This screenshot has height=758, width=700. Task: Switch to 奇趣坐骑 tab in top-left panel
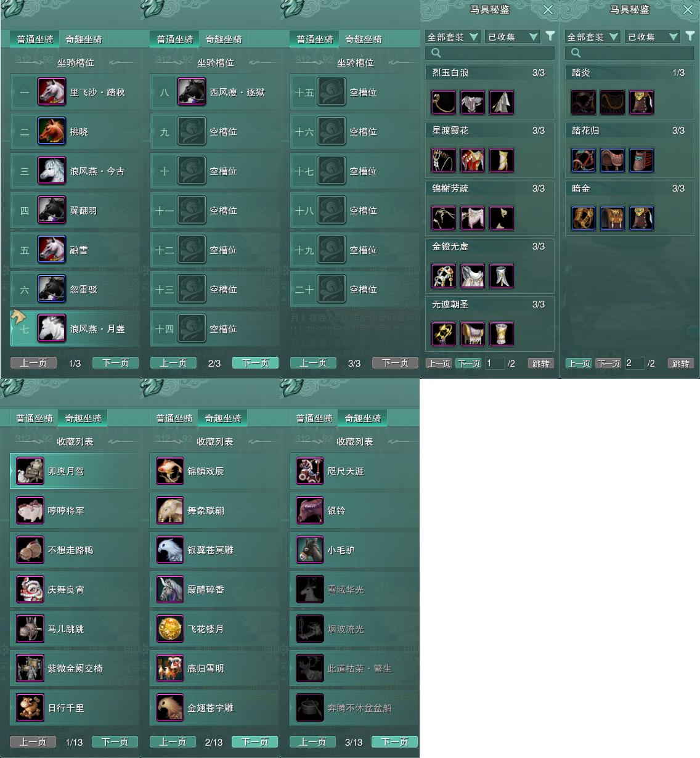pos(84,39)
